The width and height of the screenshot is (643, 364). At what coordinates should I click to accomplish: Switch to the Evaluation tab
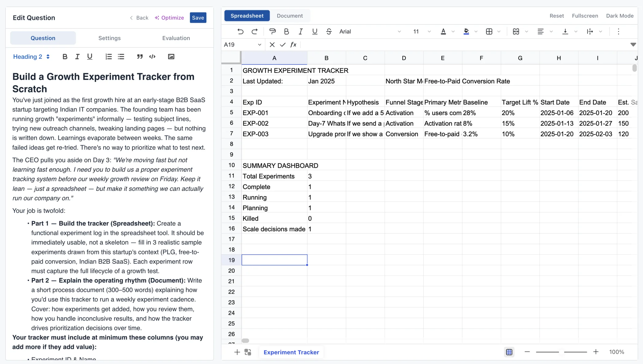[176, 38]
